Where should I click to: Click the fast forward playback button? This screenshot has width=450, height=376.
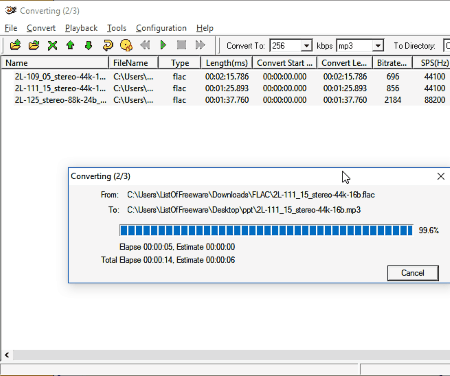click(200, 45)
